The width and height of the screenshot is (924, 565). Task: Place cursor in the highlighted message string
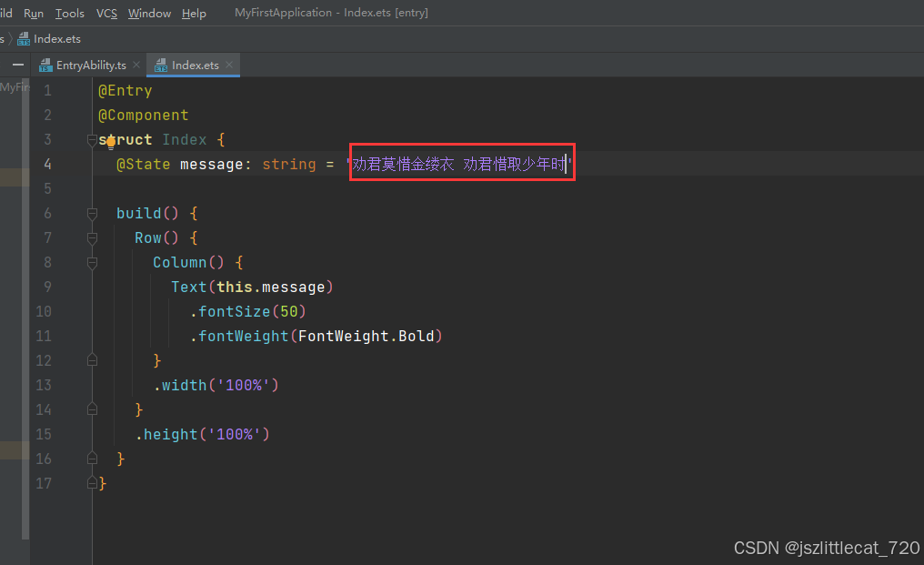coord(459,164)
